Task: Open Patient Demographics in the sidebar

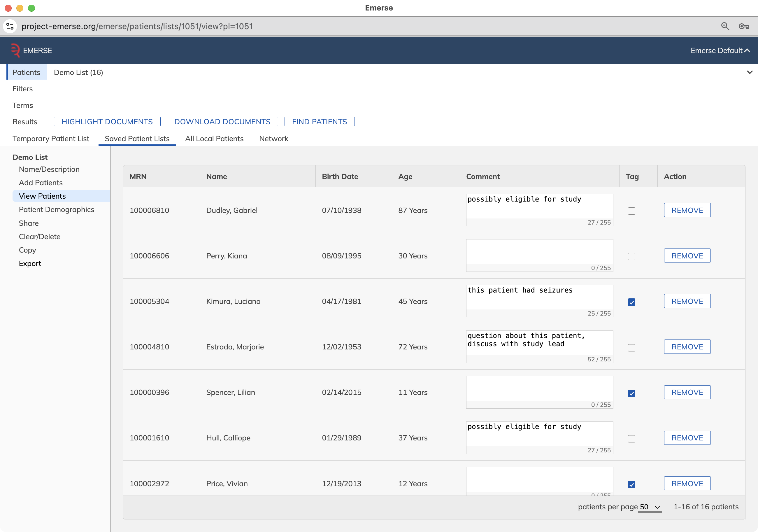Action: click(x=57, y=209)
